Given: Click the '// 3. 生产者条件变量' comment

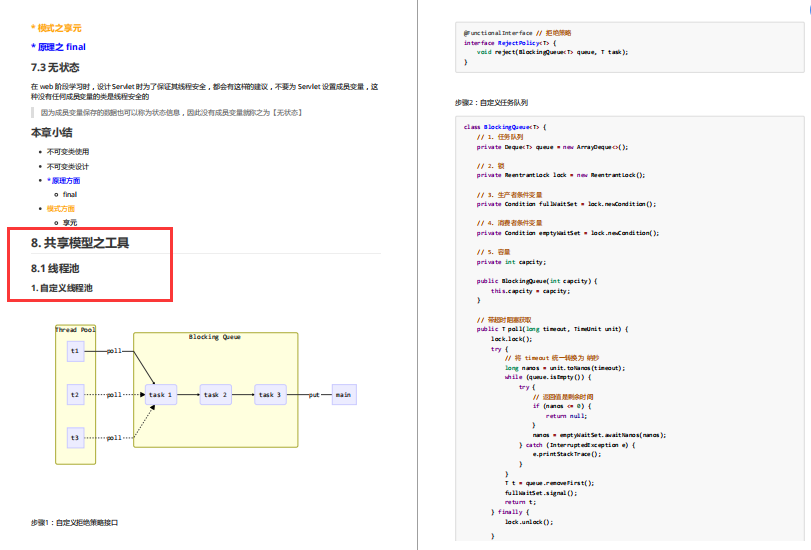Looking at the screenshot, I should tap(509, 195).
